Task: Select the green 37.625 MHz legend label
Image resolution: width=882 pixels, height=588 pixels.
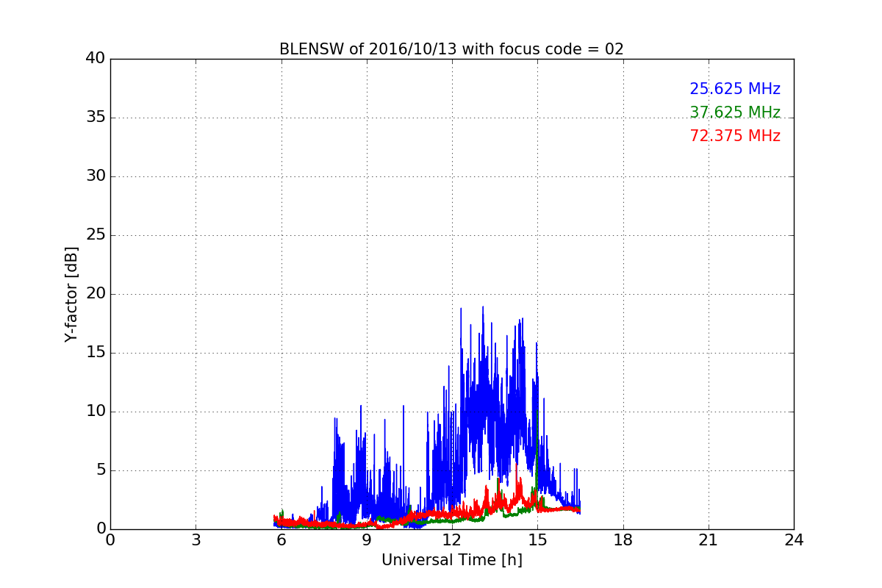Action: coord(735,112)
